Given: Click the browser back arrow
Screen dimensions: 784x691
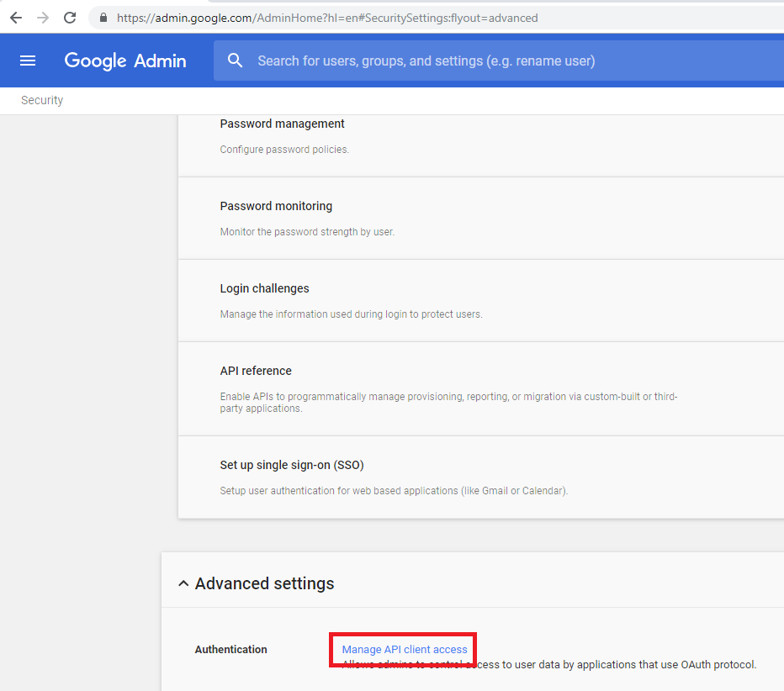Looking at the screenshot, I should click(x=16, y=18).
